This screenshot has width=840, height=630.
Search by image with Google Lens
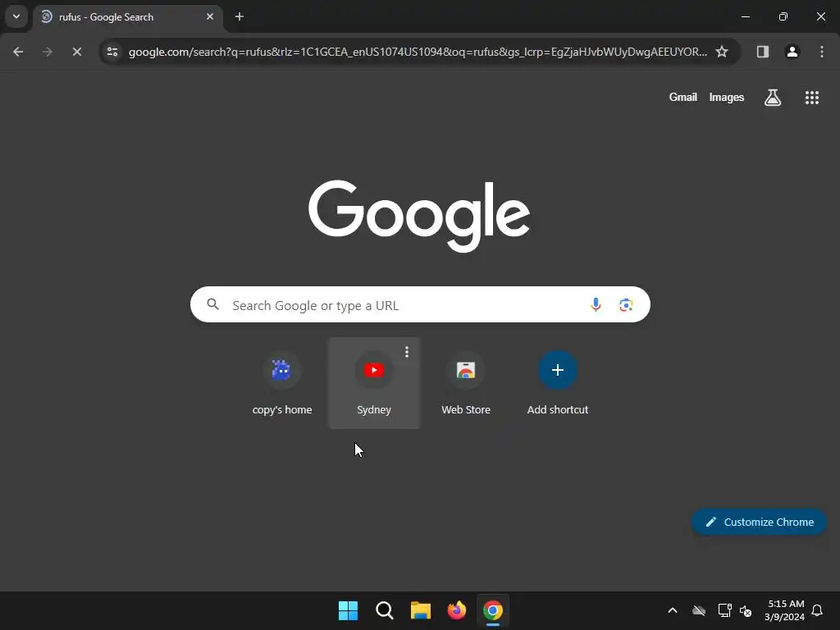coord(626,305)
